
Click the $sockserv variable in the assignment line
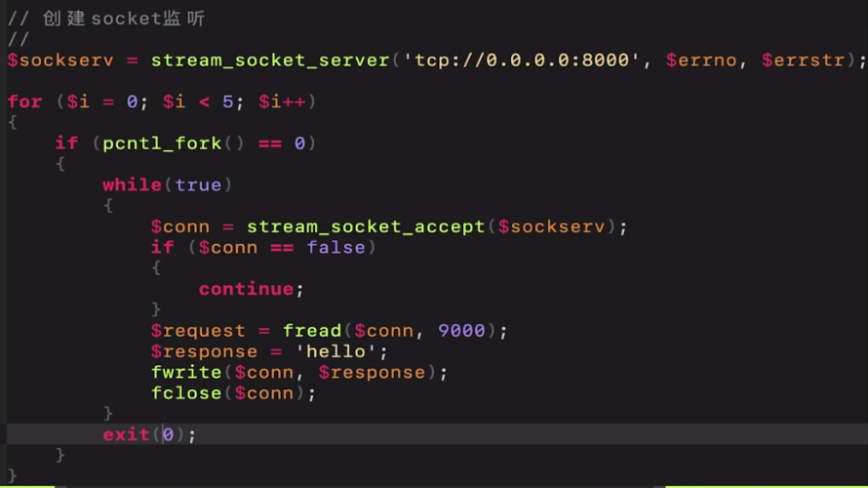60,61
